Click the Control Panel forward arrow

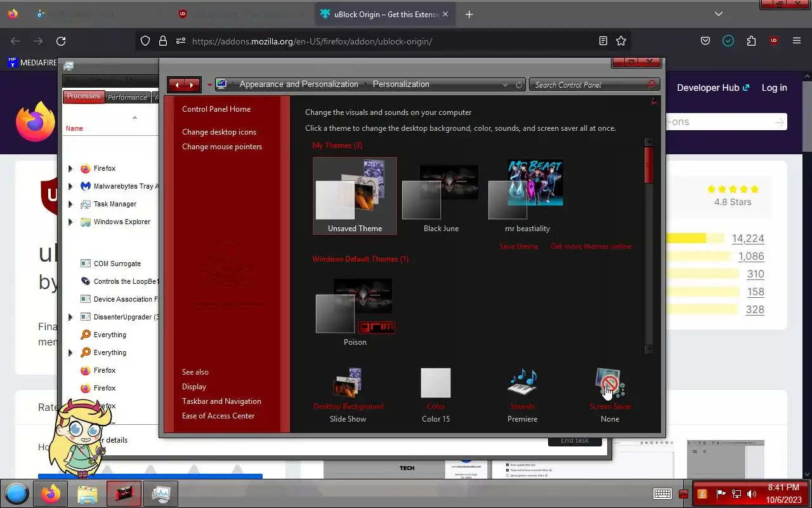192,84
